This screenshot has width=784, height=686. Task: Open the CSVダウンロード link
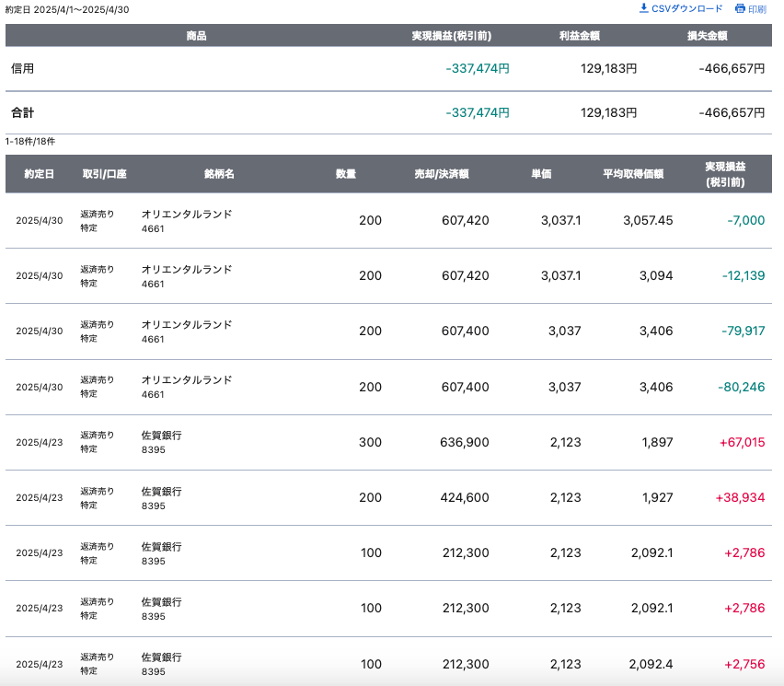[x=686, y=8]
